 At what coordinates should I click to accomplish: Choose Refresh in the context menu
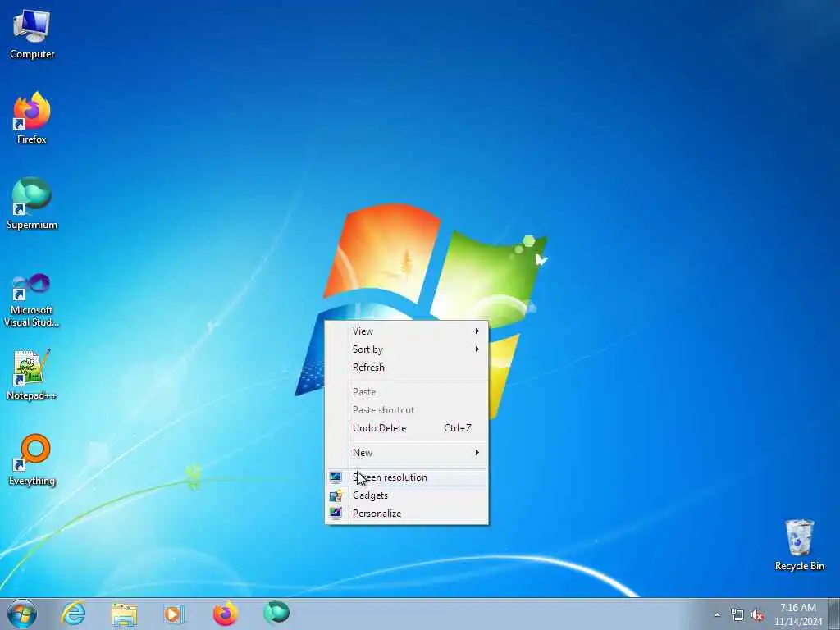[407, 367]
